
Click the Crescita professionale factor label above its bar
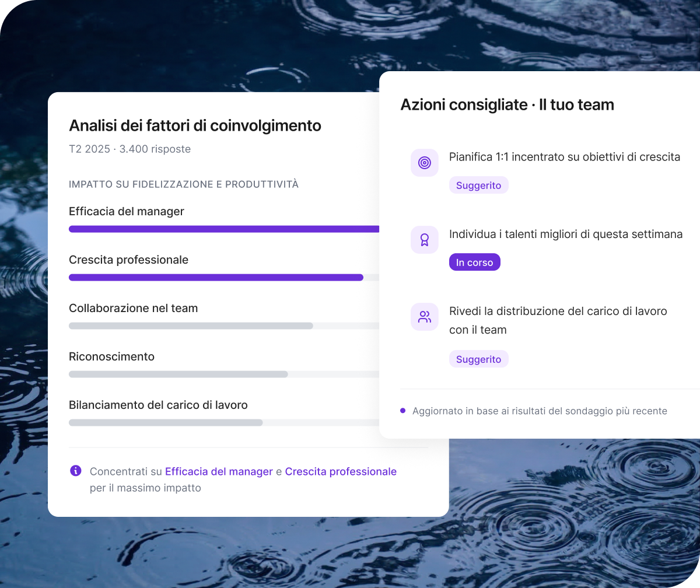128,260
